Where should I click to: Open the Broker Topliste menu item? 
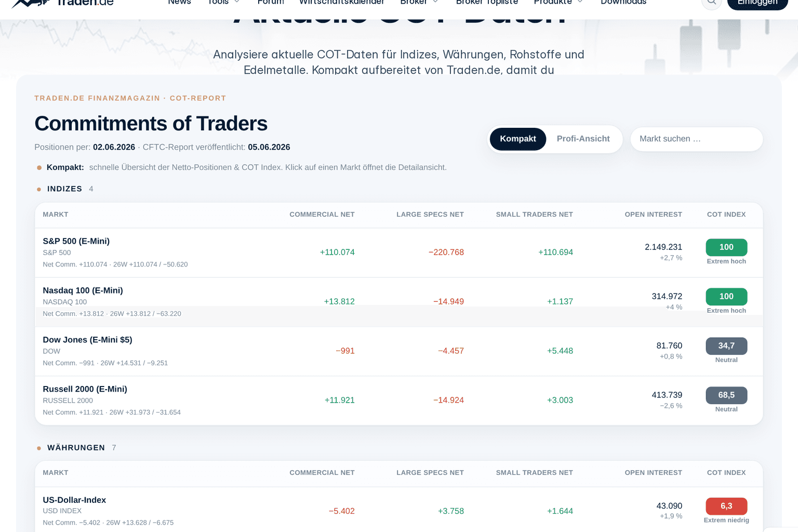tap(487, 2)
